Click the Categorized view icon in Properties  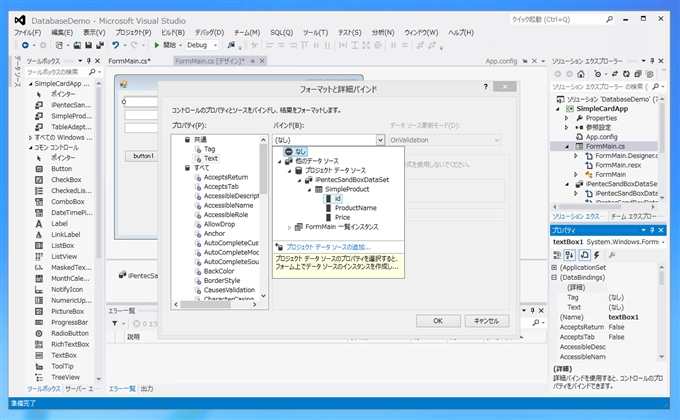click(558, 255)
